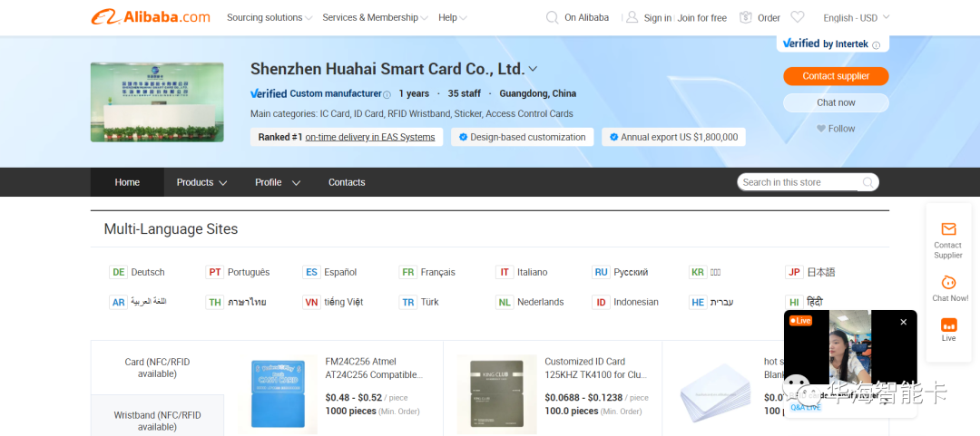Click the NL language badge icon
Image resolution: width=980 pixels, height=436 pixels.
(505, 303)
